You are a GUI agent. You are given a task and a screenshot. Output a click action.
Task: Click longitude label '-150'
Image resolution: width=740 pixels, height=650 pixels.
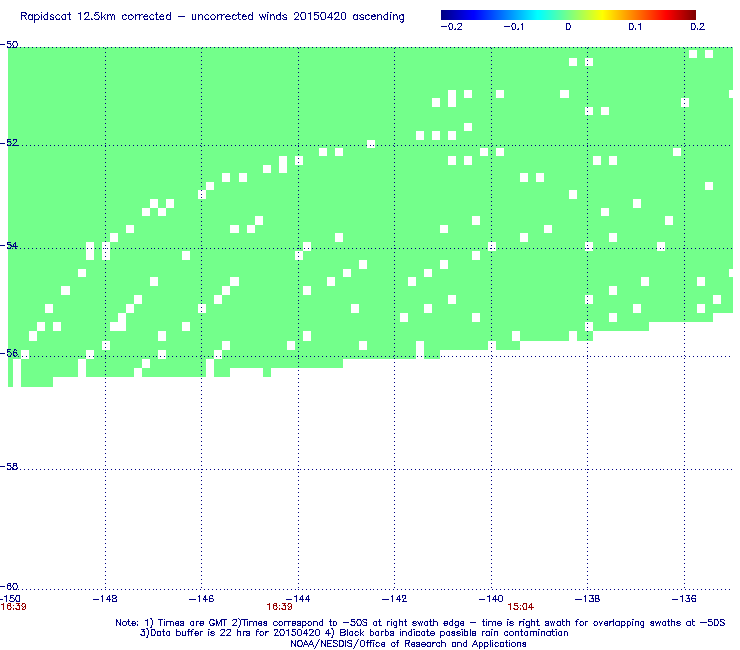(10, 599)
